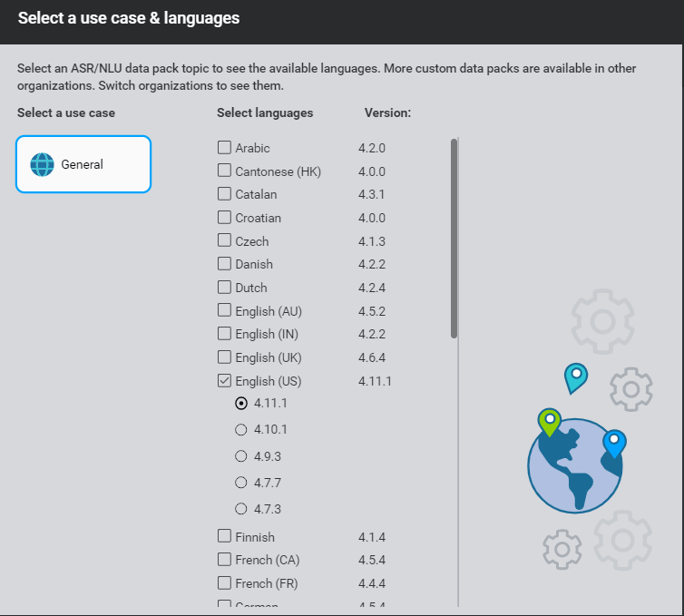Choose the 4.9.3 version option

click(241, 455)
